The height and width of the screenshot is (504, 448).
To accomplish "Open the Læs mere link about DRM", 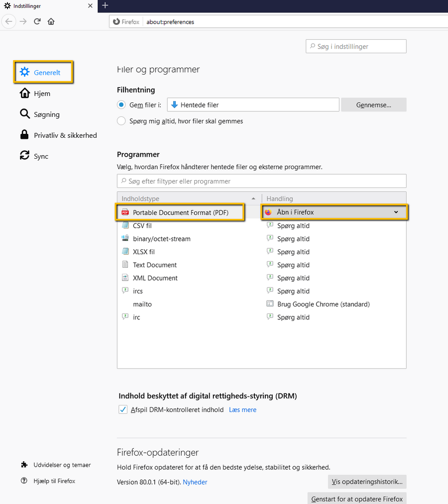I will 242,410.
